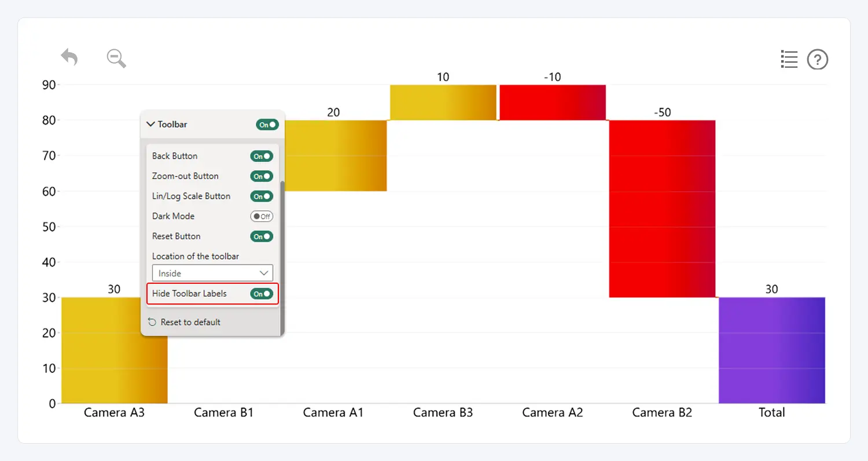Open the legend list icon at top right
The height and width of the screenshot is (461, 868).
point(789,58)
